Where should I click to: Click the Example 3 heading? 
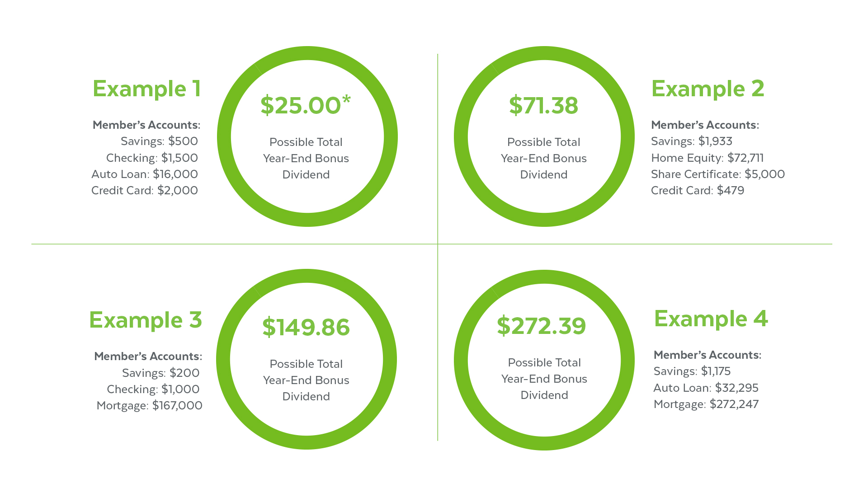(145, 320)
